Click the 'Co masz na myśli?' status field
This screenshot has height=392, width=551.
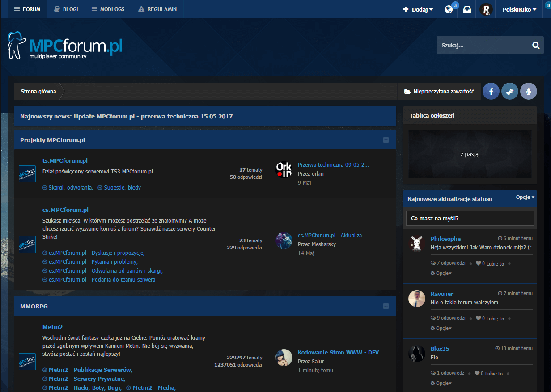pyautogui.click(x=470, y=218)
